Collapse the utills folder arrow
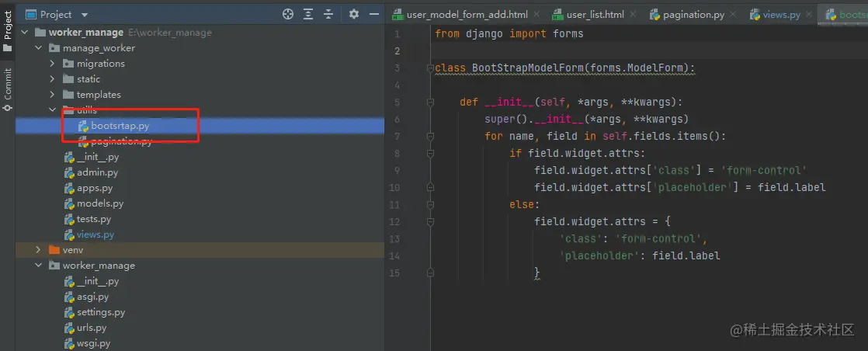The height and width of the screenshot is (351, 868). (x=52, y=109)
